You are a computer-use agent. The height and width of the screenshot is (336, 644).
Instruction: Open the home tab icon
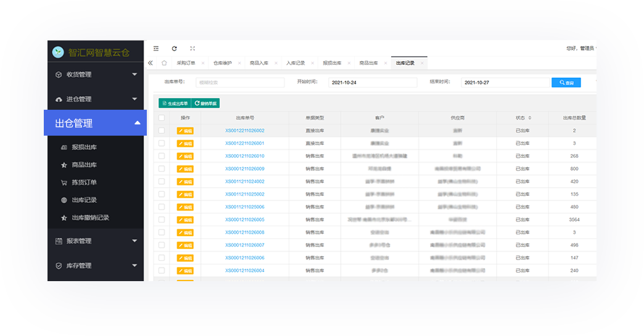coord(164,63)
